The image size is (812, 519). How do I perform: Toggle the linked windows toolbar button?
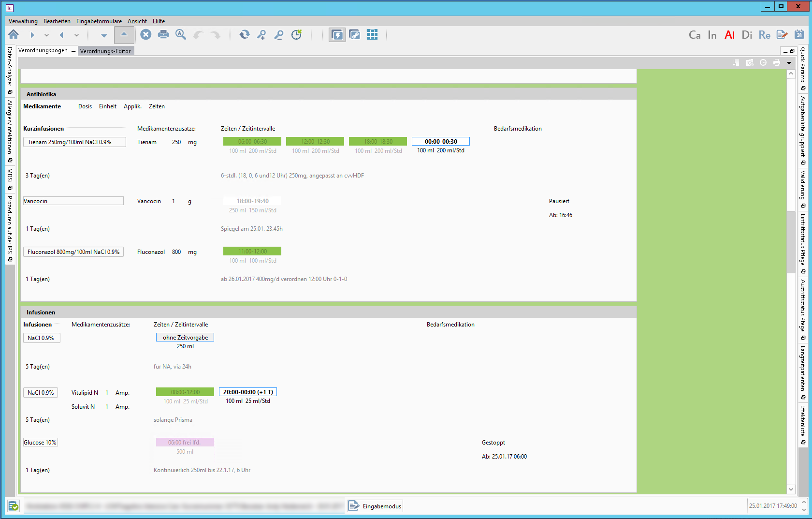point(354,34)
